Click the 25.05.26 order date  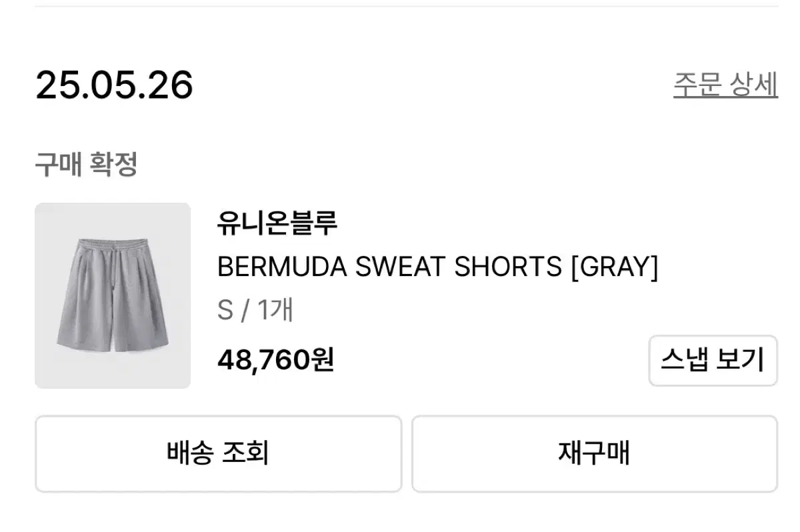click(114, 86)
